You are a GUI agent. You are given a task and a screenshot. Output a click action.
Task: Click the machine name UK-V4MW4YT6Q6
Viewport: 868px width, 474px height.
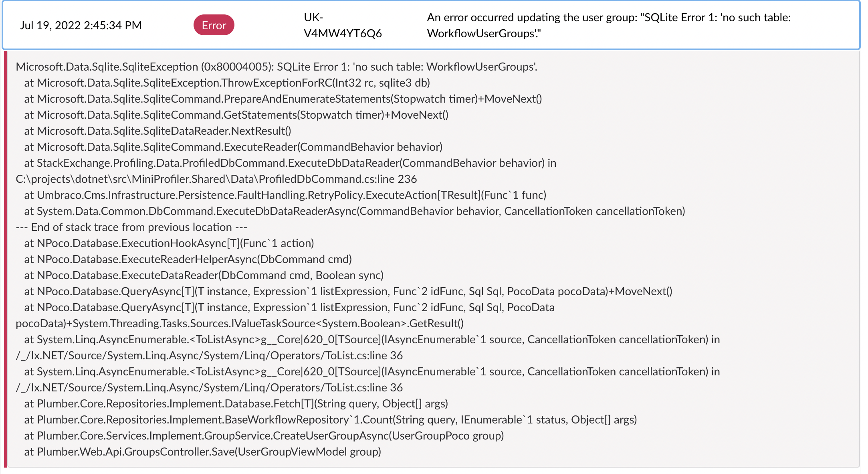(343, 25)
